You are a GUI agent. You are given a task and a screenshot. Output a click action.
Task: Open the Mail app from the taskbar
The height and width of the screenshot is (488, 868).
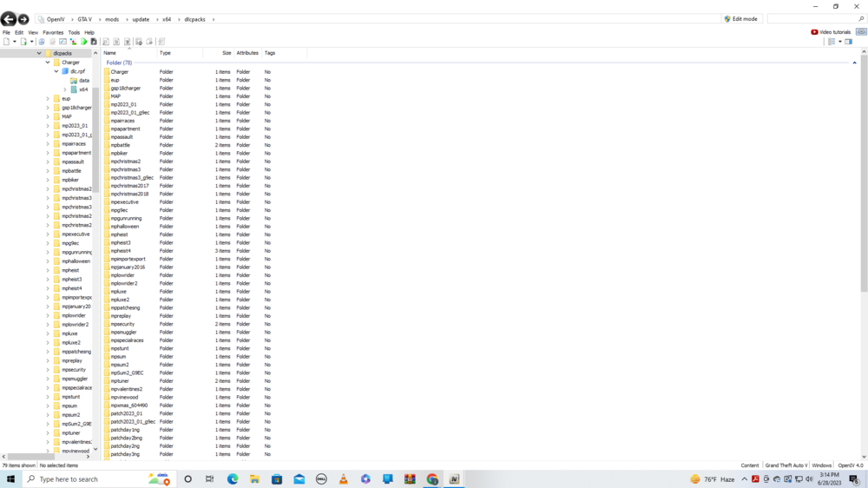click(x=299, y=479)
